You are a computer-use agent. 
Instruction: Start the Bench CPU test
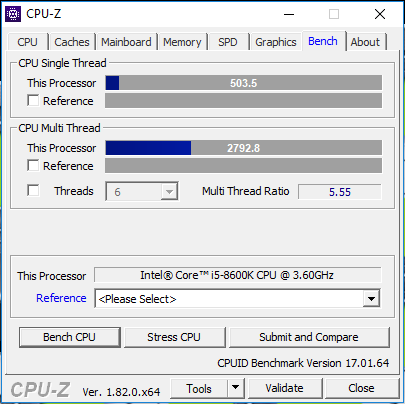click(x=69, y=337)
